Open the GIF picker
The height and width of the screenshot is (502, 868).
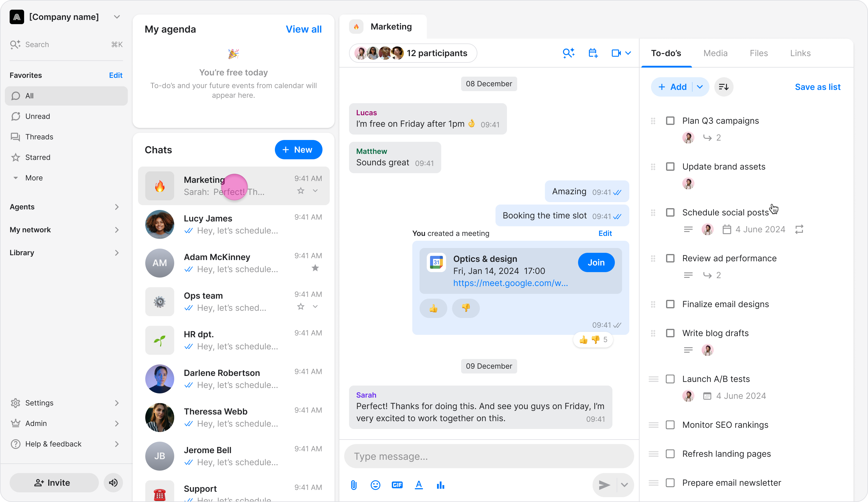[x=397, y=485]
